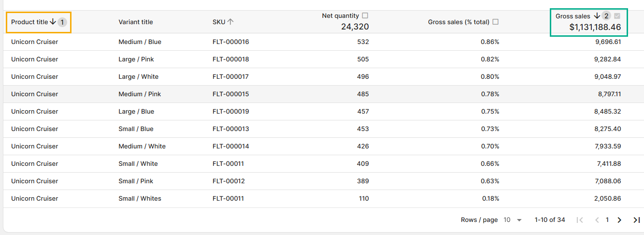
Task: Toggle the Gross sales column checkbox
Action: (617, 16)
